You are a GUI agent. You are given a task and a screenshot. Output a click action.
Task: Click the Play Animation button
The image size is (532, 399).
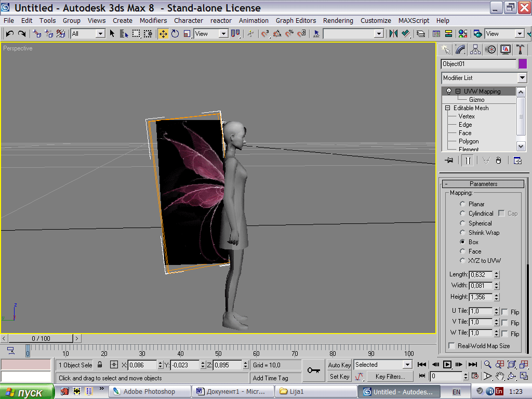(x=447, y=364)
